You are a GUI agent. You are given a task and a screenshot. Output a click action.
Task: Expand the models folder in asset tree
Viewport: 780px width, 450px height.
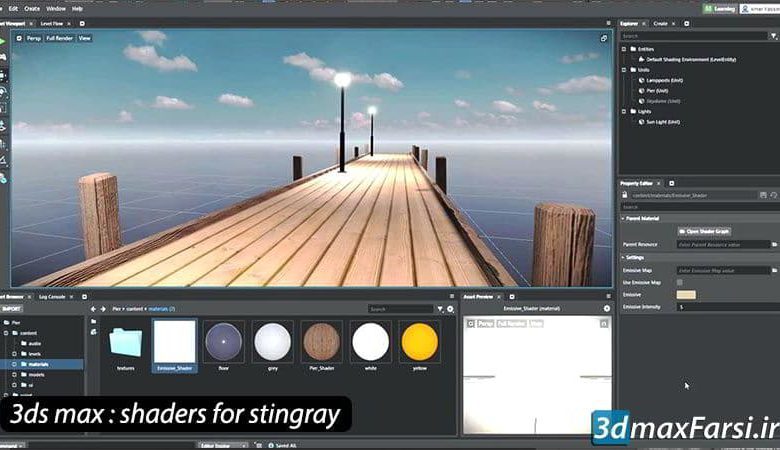pos(14,375)
